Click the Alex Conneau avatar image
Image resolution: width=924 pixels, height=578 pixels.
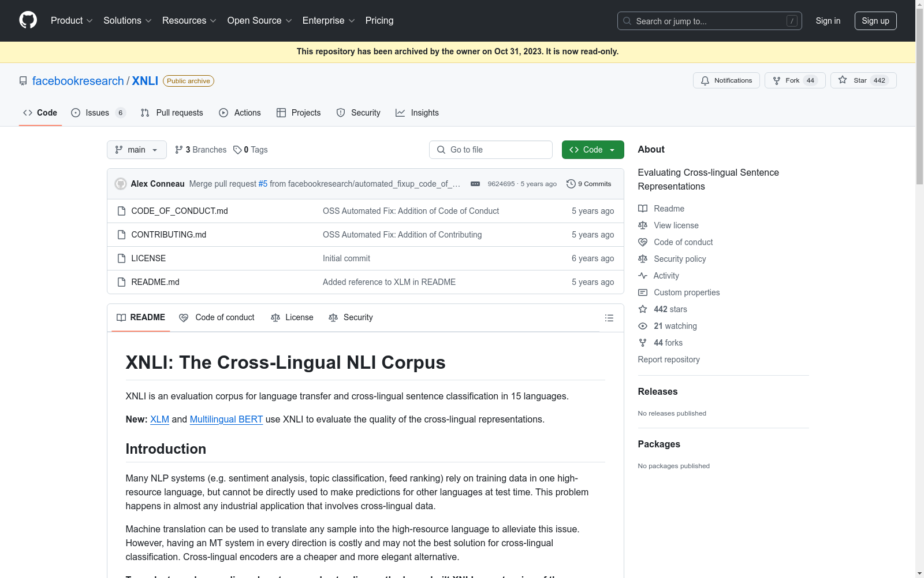click(121, 184)
